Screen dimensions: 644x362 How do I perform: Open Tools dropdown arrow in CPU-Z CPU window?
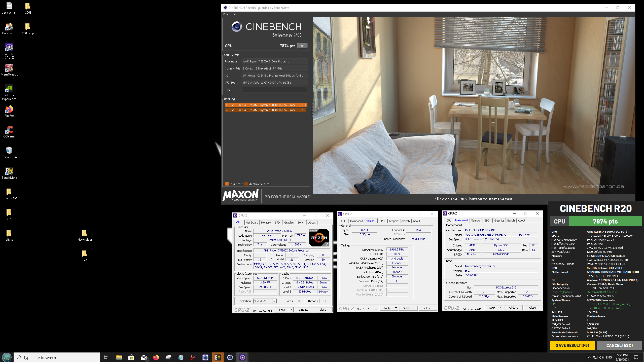[x=291, y=310]
